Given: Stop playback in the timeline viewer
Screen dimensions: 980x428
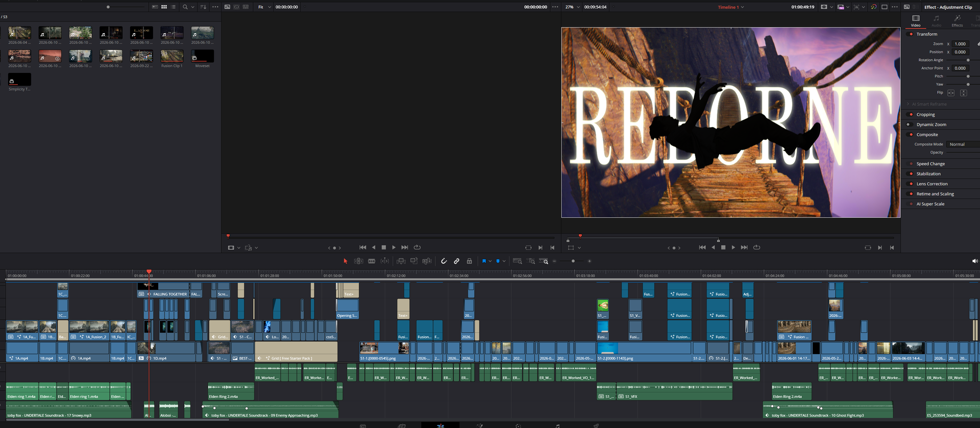Looking at the screenshot, I should tap(723, 247).
